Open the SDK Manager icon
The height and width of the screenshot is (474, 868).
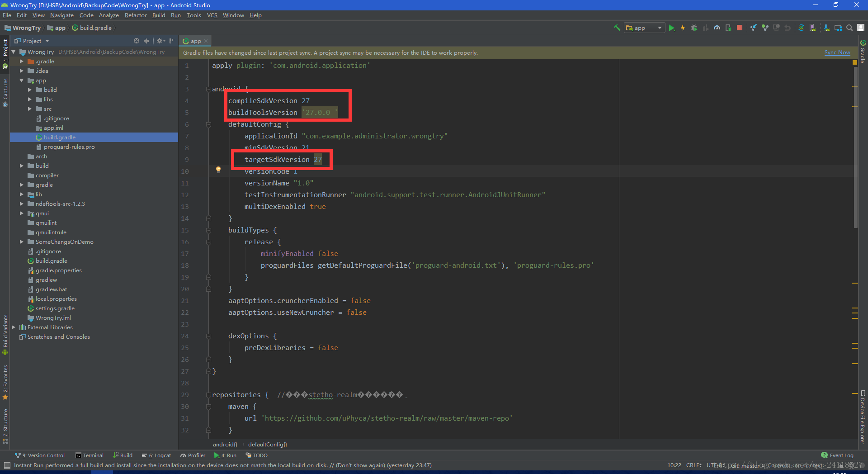(x=826, y=28)
